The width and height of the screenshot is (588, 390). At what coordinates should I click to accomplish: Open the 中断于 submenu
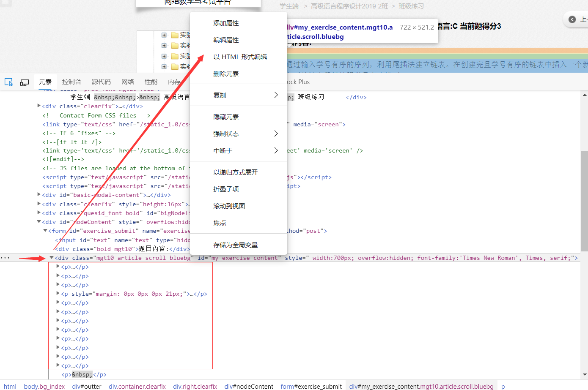pos(239,151)
